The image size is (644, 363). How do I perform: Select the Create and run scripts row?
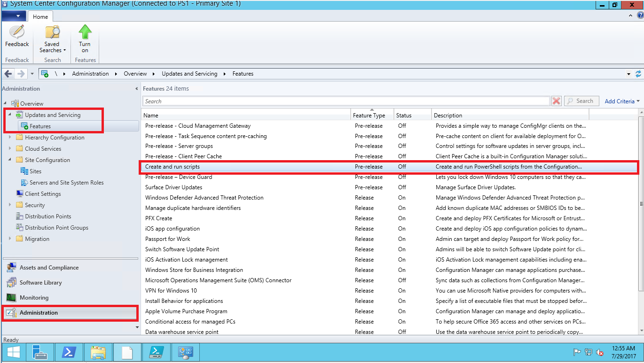coord(389,167)
